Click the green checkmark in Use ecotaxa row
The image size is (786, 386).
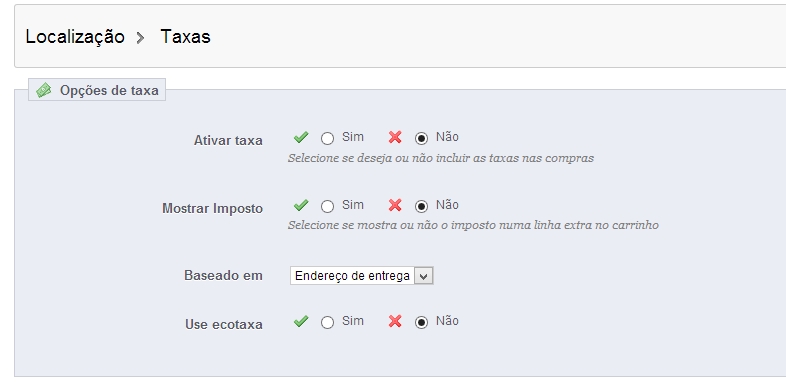(301, 321)
